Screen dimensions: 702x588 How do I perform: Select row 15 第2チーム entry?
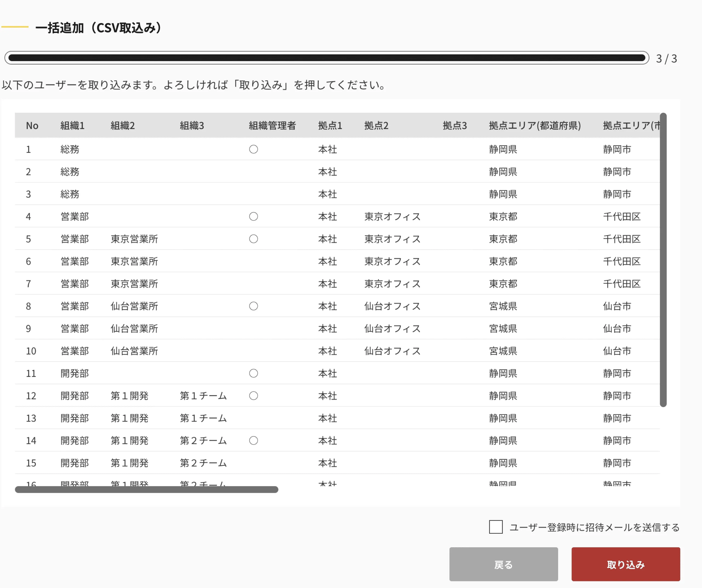[203, 463]
